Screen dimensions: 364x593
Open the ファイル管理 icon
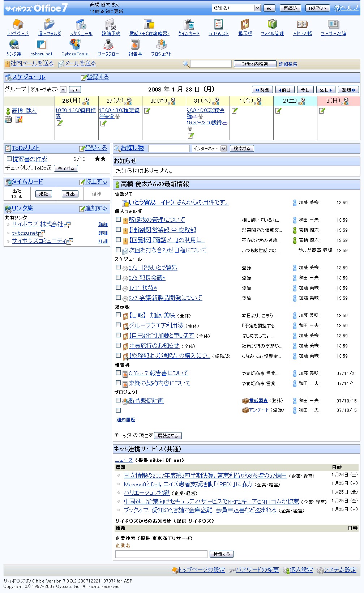tap(272, 25)
